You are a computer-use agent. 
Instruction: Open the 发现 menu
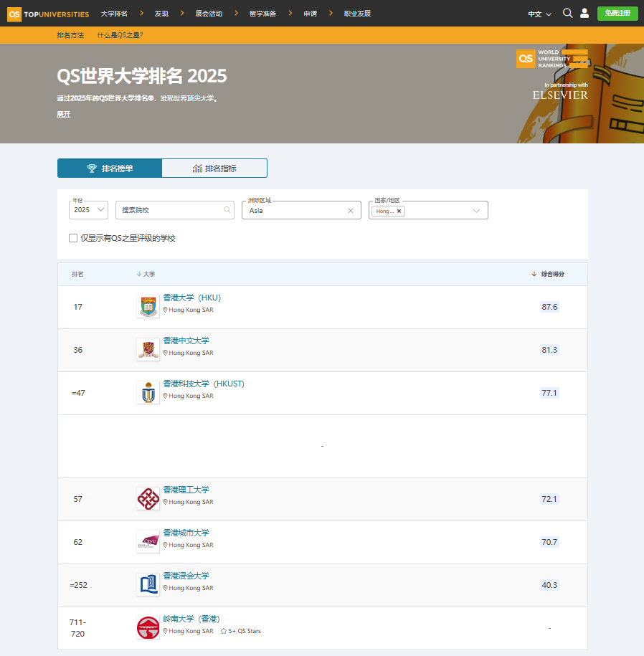click(161, 14)
